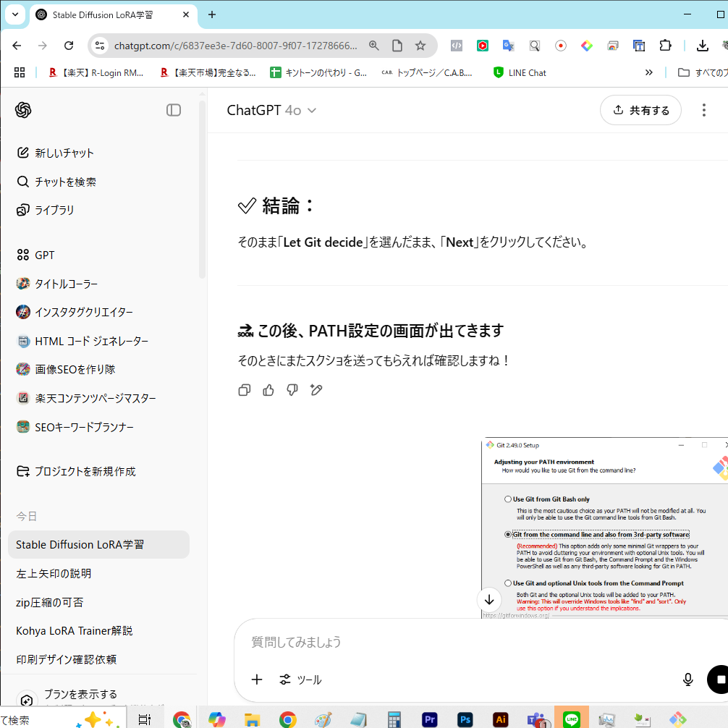Open the トップページ／C.A.B. bookmark
728x728 pixels.
[427, 72]
